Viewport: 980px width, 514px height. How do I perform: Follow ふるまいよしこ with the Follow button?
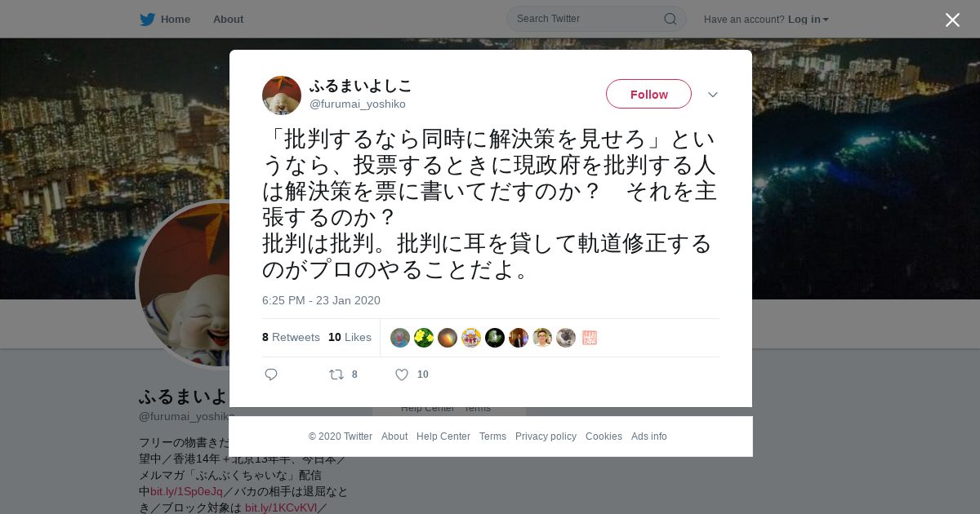(648, 94)
